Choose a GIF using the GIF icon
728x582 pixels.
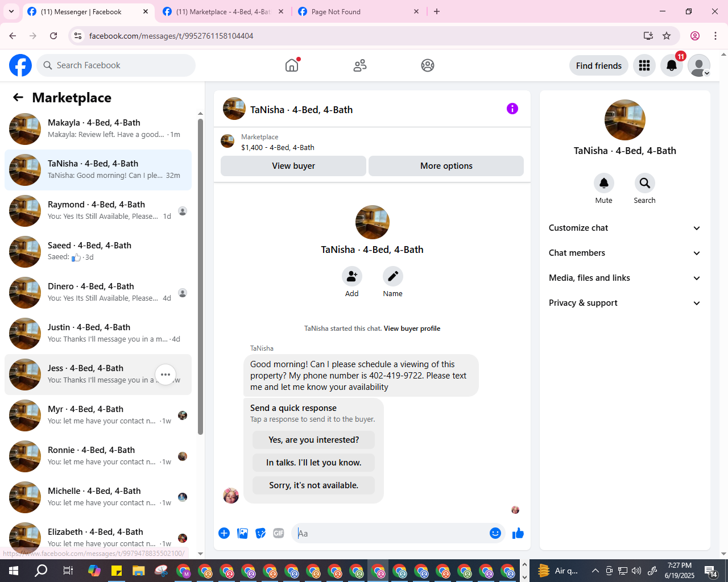tap(279, 533)
